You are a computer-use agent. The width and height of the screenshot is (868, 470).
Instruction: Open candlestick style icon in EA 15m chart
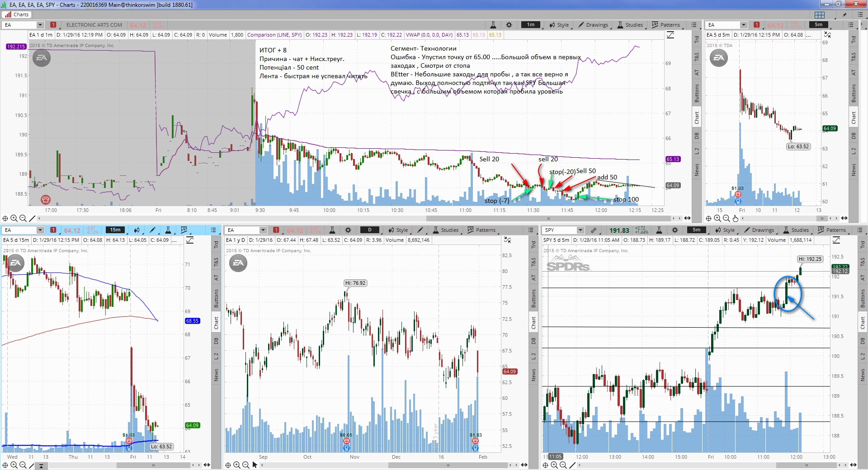pyautogui.click(x=138, y=230)
